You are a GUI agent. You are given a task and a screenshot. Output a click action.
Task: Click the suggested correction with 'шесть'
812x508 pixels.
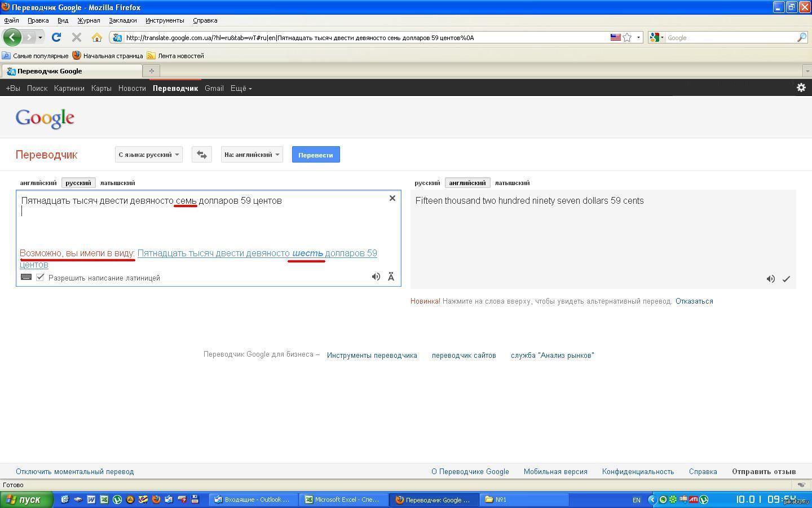(x=198, y=259)
